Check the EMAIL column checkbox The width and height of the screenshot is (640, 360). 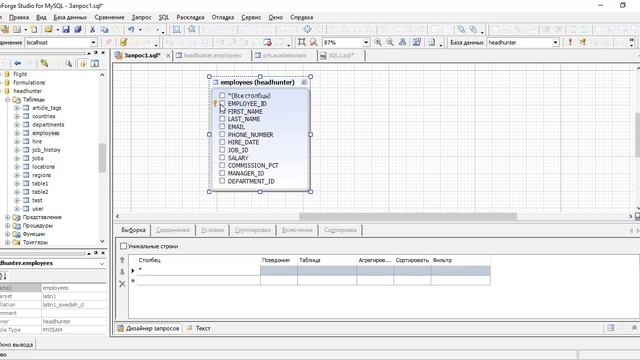click(x=222, y=127)
